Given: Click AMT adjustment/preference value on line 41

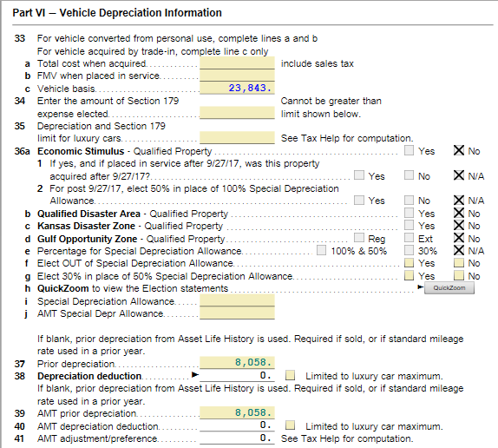Looking at the screenshot, I should tap(237, 438).
